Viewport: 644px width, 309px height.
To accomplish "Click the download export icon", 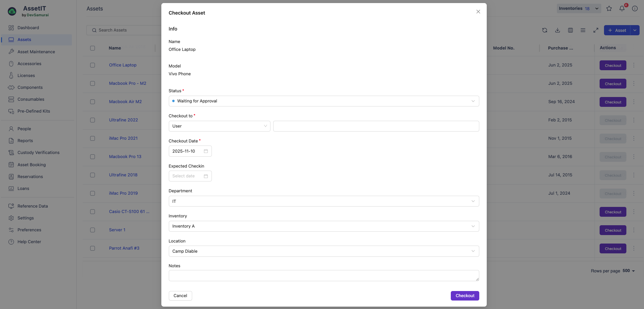I will click(558, 30).
